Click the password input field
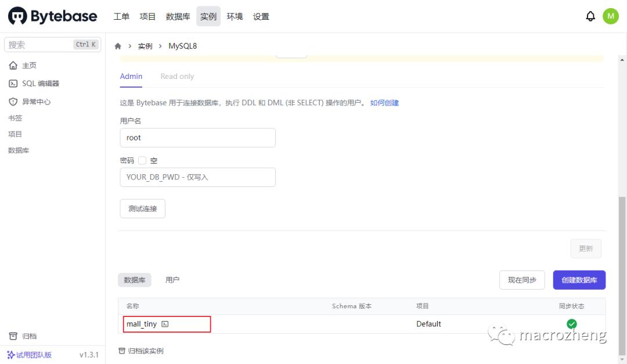The width and height of the screenshot is (627, 364). pos(197,177)
